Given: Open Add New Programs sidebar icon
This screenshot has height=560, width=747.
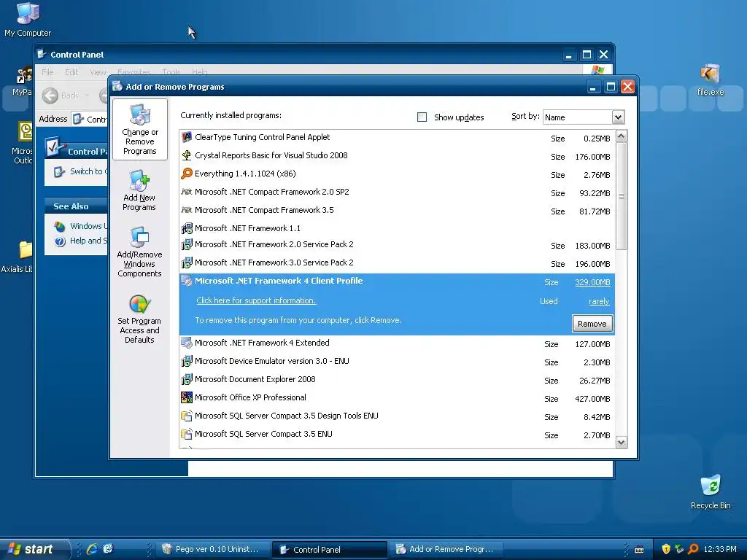Looking at the screenshot, I should coord(139,190).
